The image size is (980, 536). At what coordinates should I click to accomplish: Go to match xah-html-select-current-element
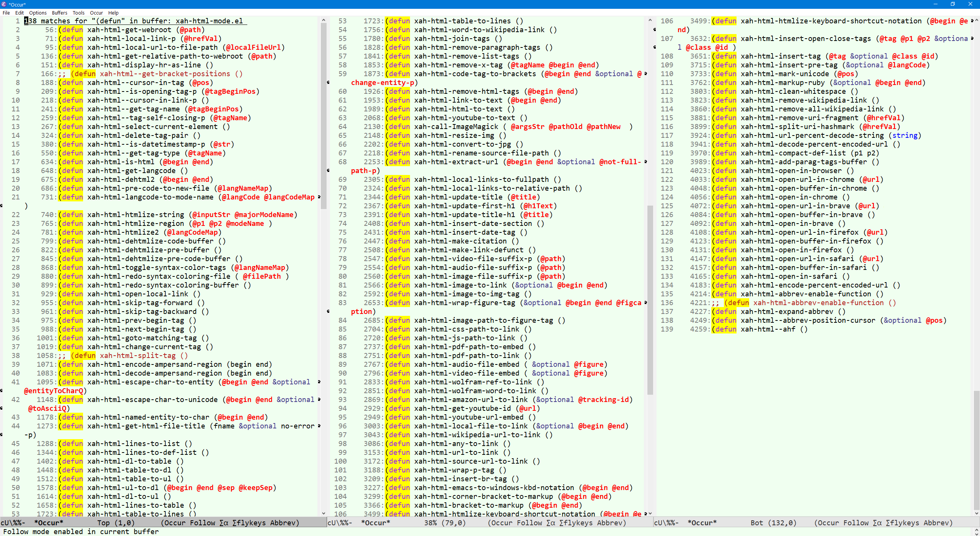tap(152, 127)
